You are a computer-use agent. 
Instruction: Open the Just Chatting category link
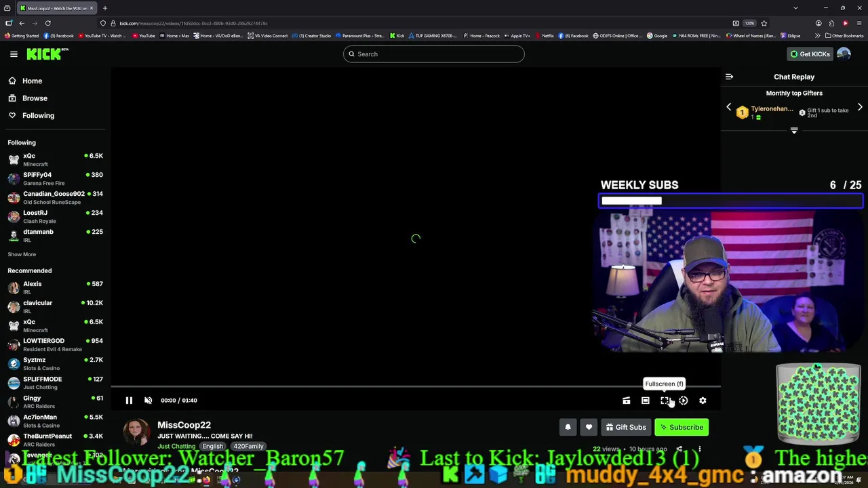pos(176,446)
